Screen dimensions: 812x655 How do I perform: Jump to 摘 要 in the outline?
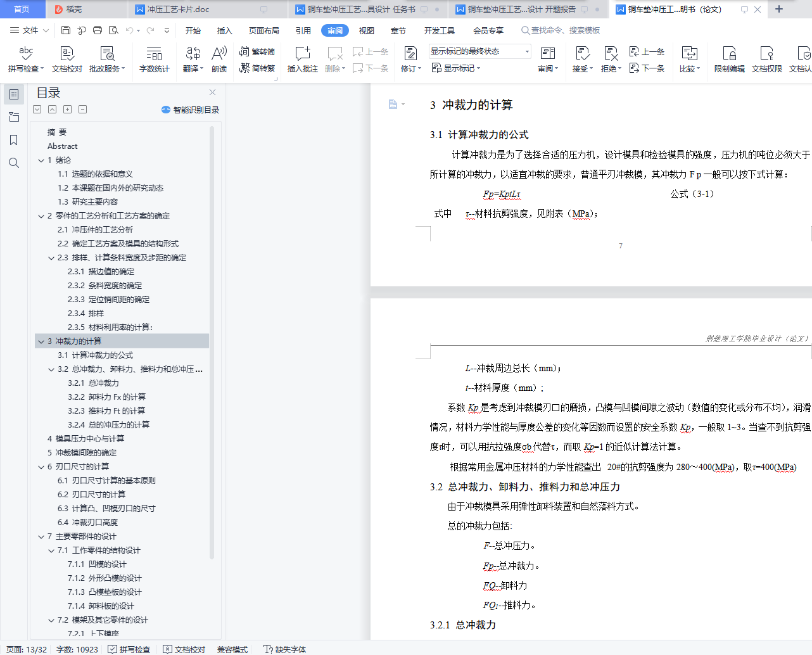(x=57, y=132)
